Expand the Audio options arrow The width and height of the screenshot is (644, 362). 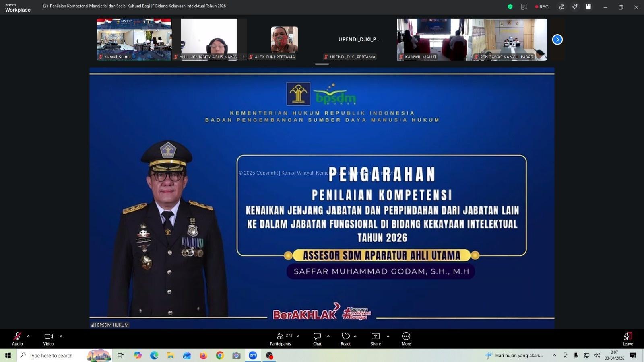point(28,336)
